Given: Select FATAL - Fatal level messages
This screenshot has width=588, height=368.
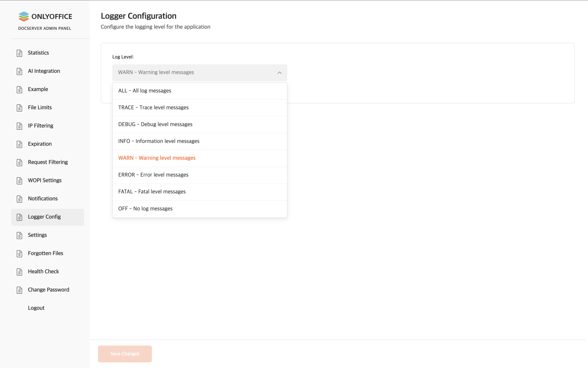Looking at the screenshot, I should coord(152,192).
